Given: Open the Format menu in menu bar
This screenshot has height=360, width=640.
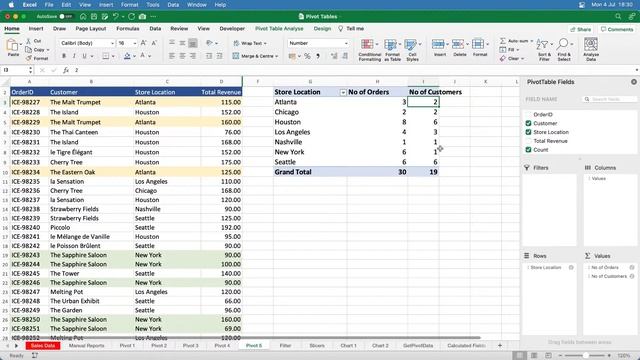Looking at the screenshot, I should click(x=129, y=5).
